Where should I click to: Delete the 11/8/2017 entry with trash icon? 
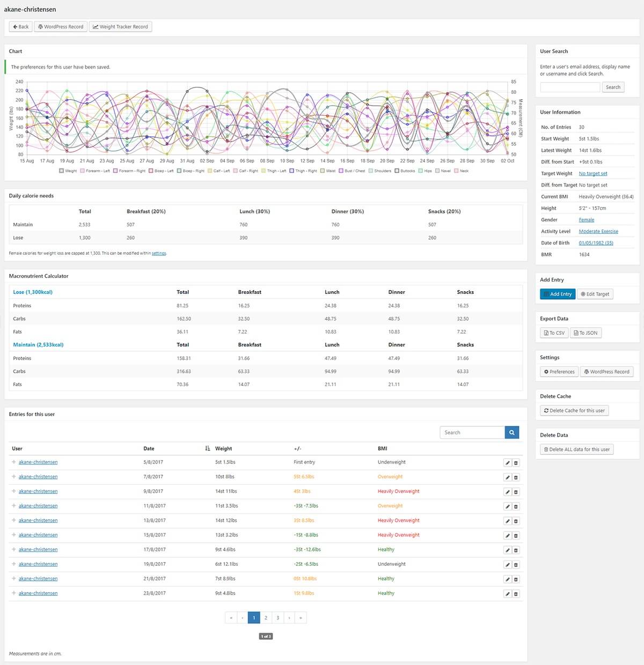coord(516,506)
